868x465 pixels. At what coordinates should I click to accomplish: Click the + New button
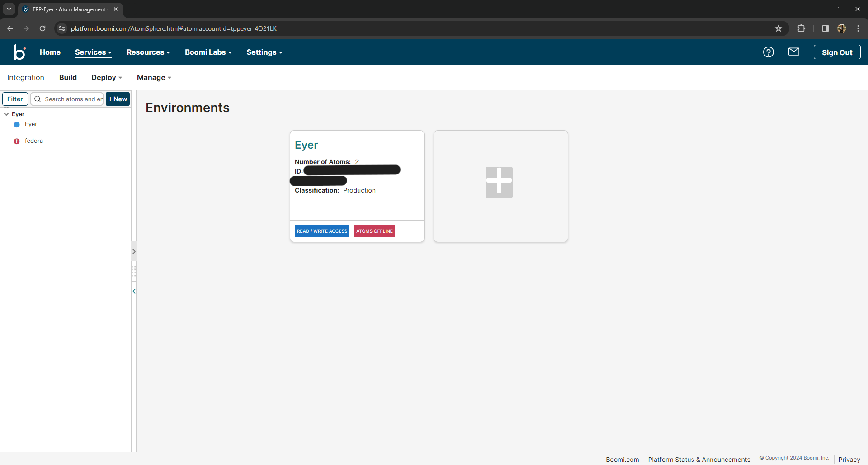118,99
